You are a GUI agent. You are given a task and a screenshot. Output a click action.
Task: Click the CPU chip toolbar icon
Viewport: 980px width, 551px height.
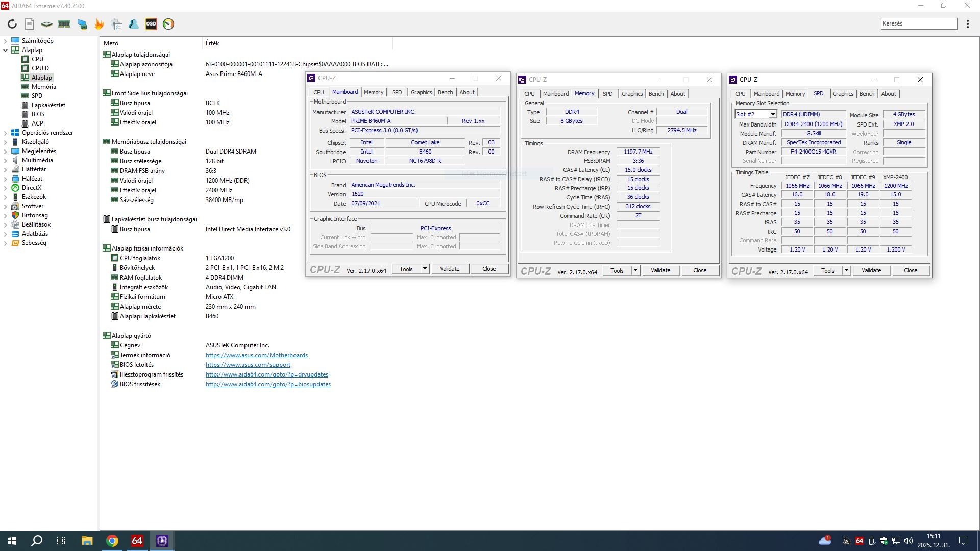(x=46, y=24)
